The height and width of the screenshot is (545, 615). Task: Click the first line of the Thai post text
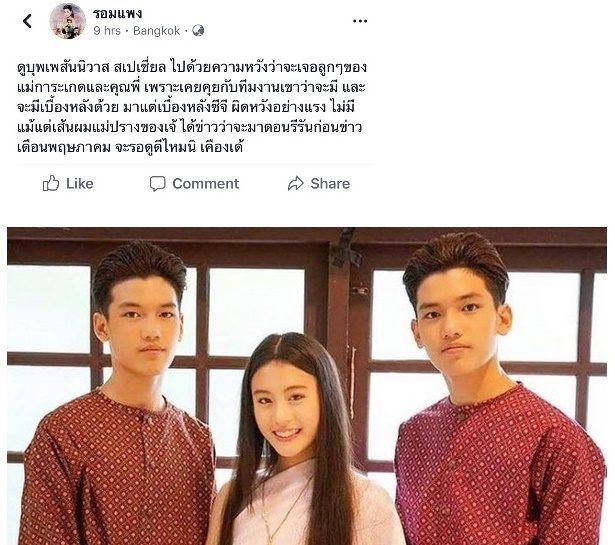pos(192,67)
